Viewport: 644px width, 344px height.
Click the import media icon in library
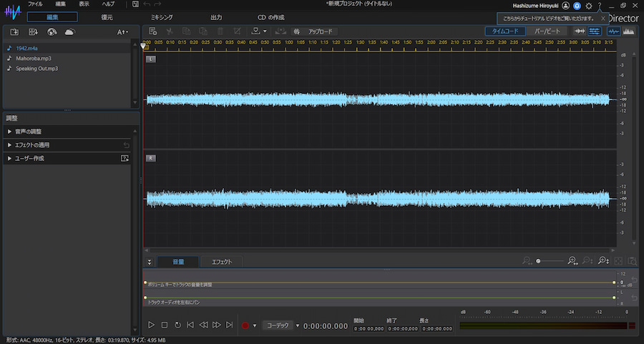pos(14,32)
